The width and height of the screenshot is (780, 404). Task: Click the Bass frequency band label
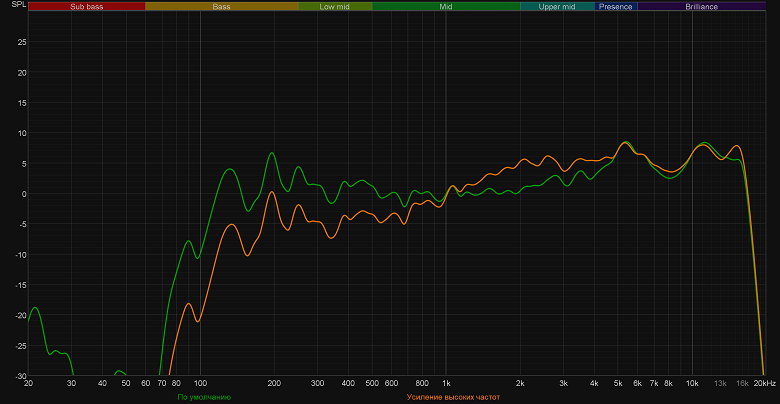pos(221,6)
